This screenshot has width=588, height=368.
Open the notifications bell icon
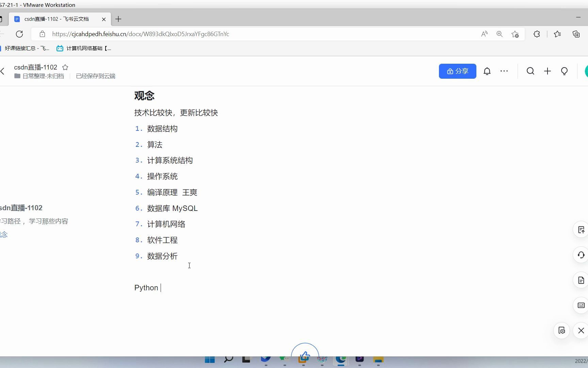487,71
